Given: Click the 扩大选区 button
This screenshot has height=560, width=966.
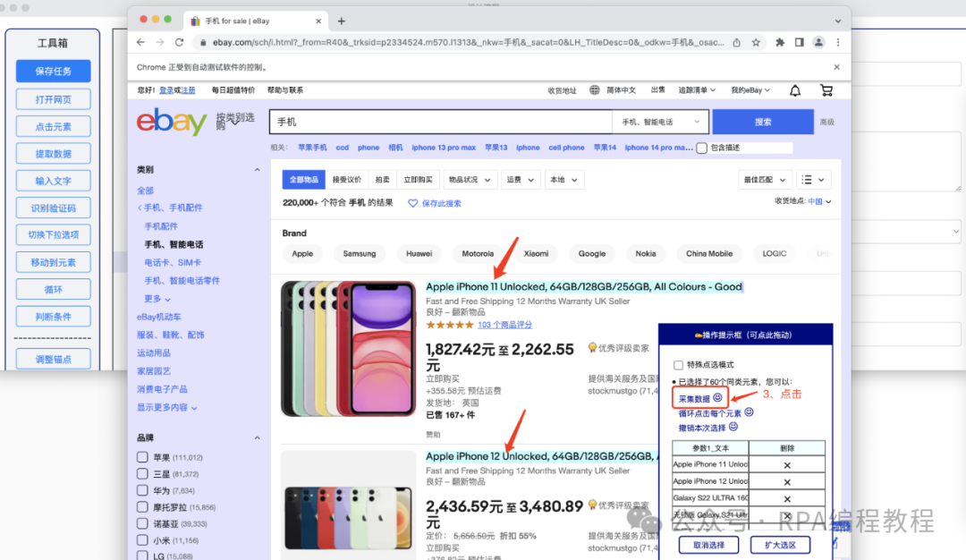Looking at the screenshot, I should [x=780, y=545].
